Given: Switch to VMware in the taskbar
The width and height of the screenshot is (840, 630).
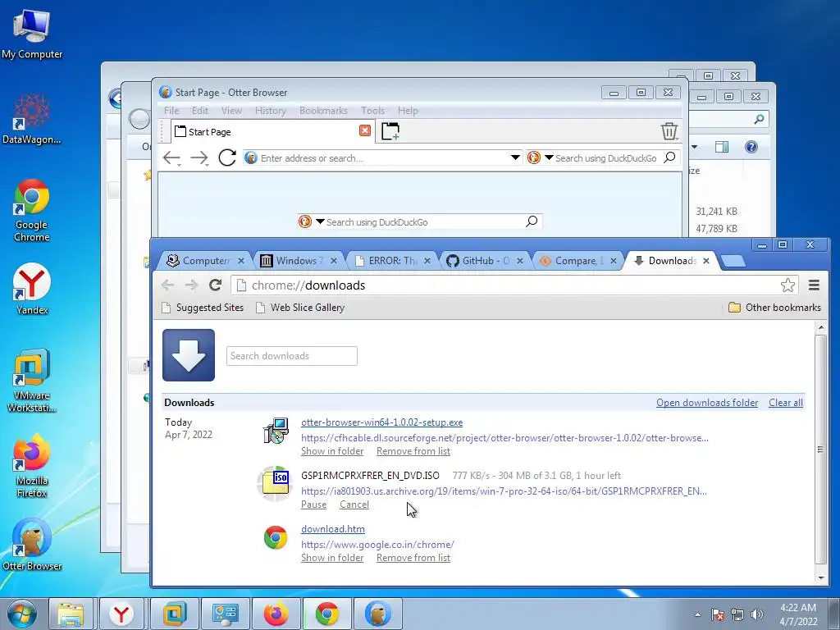Looking at the screenshot, I should click(174, 614).
